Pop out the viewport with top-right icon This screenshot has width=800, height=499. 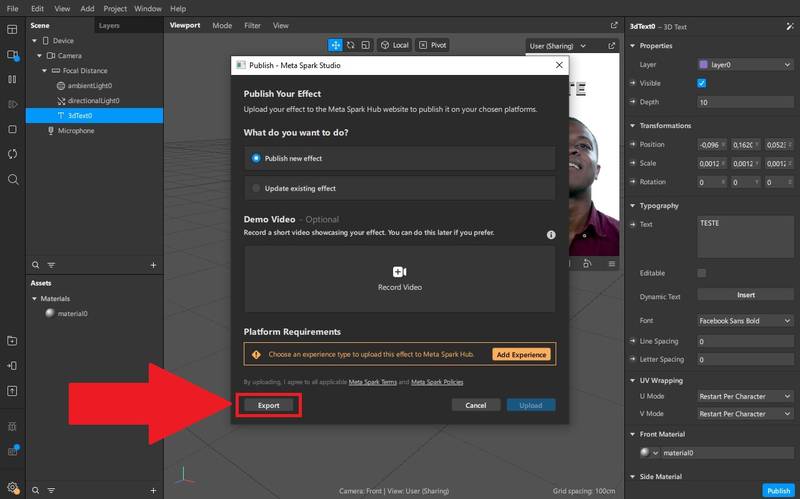click(x=614, y=25)
